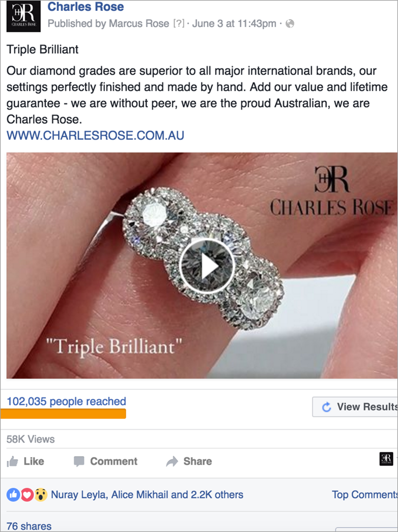The width and height of the screenshot is (398, 532).
Task: Click the thumbs-up Like icon
Action: tap(13, 461)
